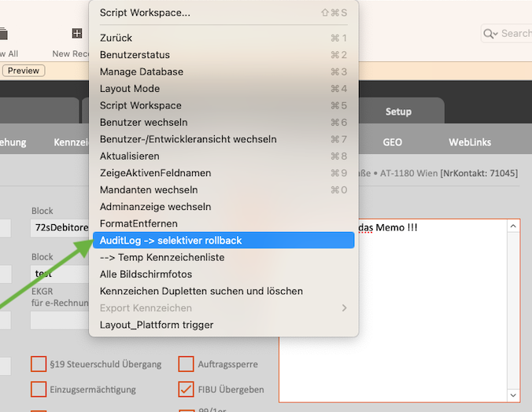Uncheck the FIBU Übergeben checkbox

tap(187, 389)
